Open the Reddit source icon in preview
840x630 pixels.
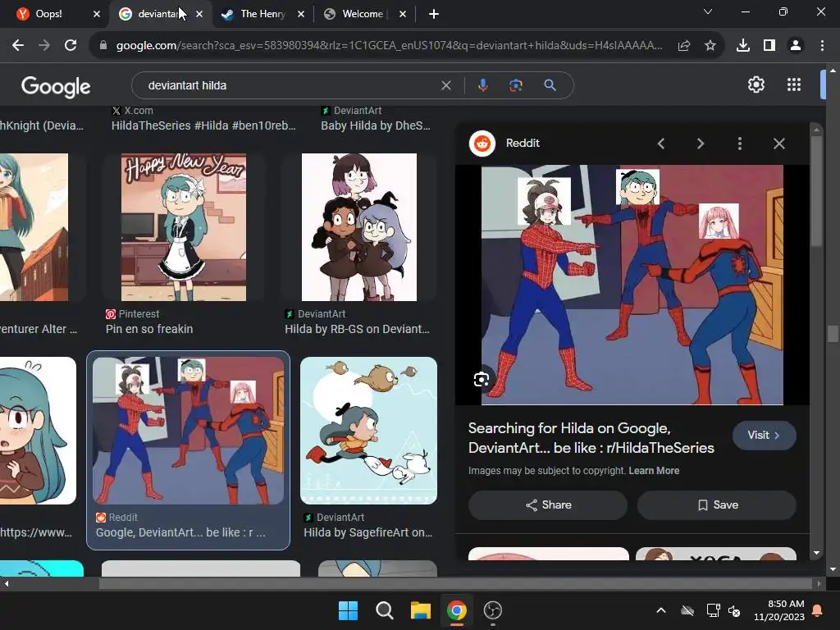pos(482,144)
